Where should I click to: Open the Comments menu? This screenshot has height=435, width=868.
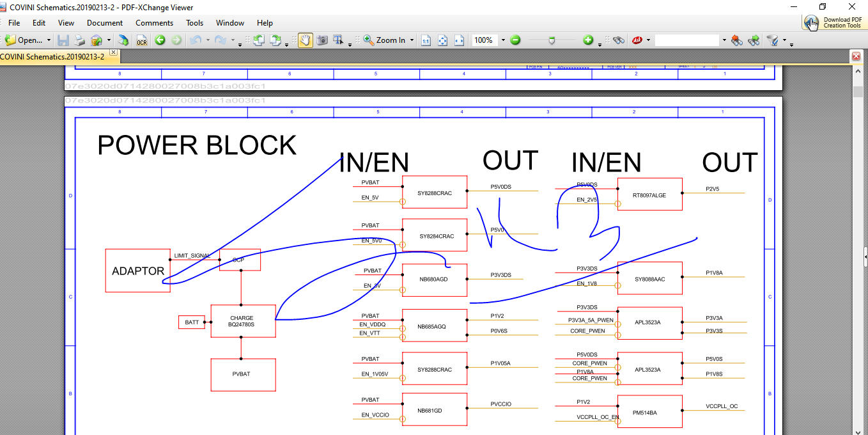click(154, 23)
